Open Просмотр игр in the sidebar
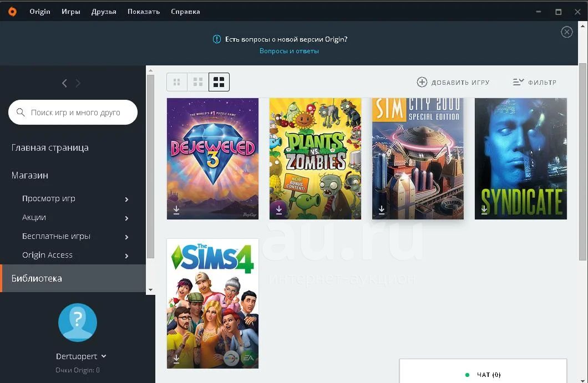This screenshot has height=383, width=588. [x=49, y=198]
